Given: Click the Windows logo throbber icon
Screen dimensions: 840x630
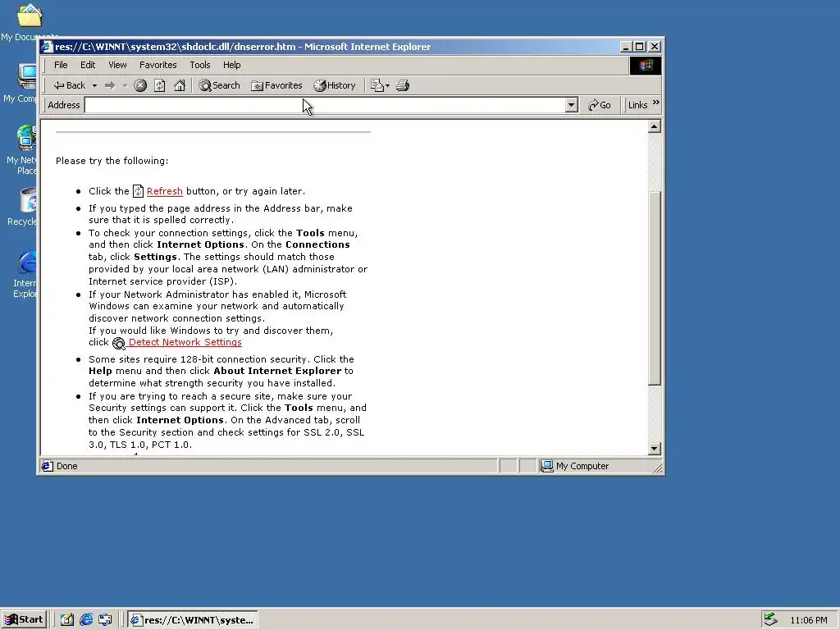Looking at the screenshot, I should 645,66.
